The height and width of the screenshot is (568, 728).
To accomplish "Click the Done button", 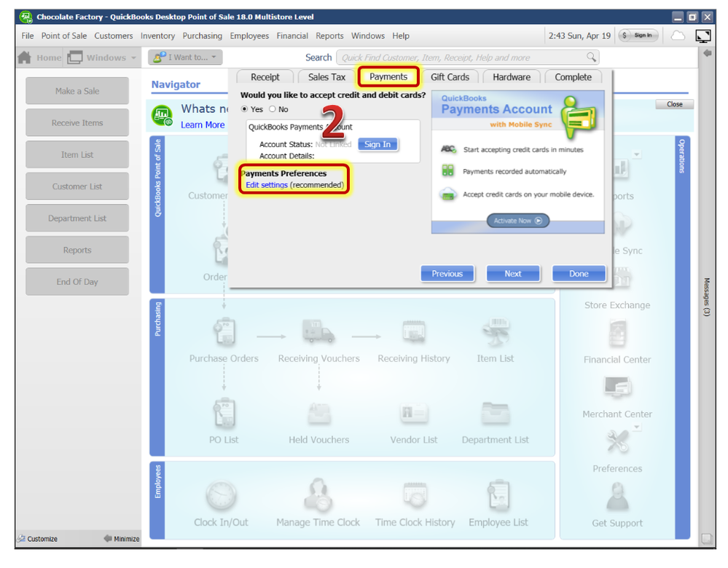I will click(579, 273).
